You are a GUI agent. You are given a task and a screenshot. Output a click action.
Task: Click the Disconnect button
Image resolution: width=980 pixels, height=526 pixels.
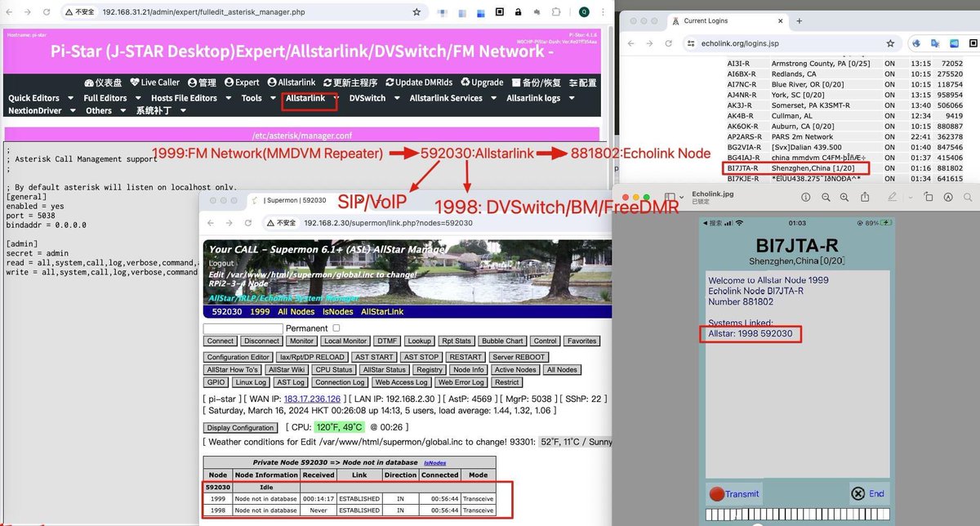point(261,341)
